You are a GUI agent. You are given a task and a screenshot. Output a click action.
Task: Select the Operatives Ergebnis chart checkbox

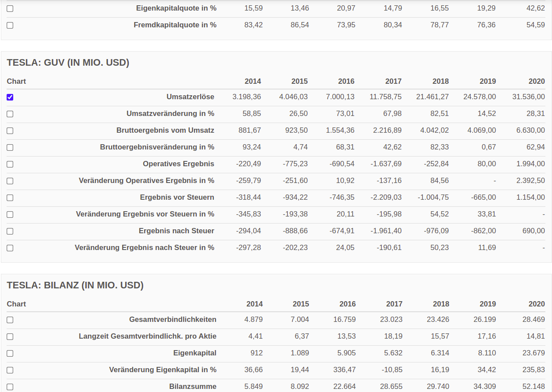10,164
